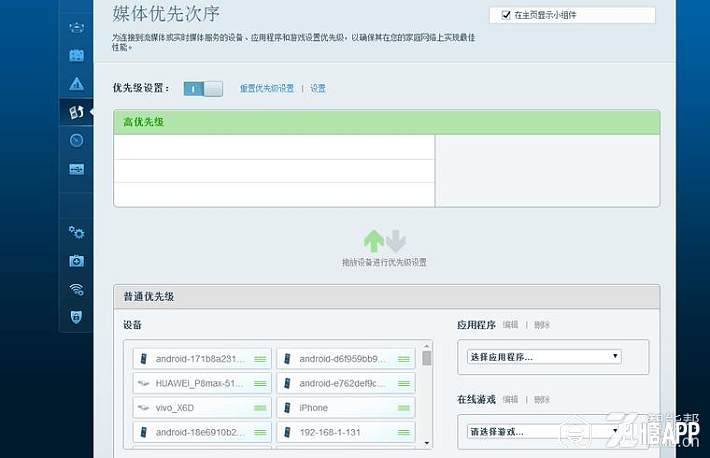Click phone icon of android-171b8a231 device

[x=144, y=359]
